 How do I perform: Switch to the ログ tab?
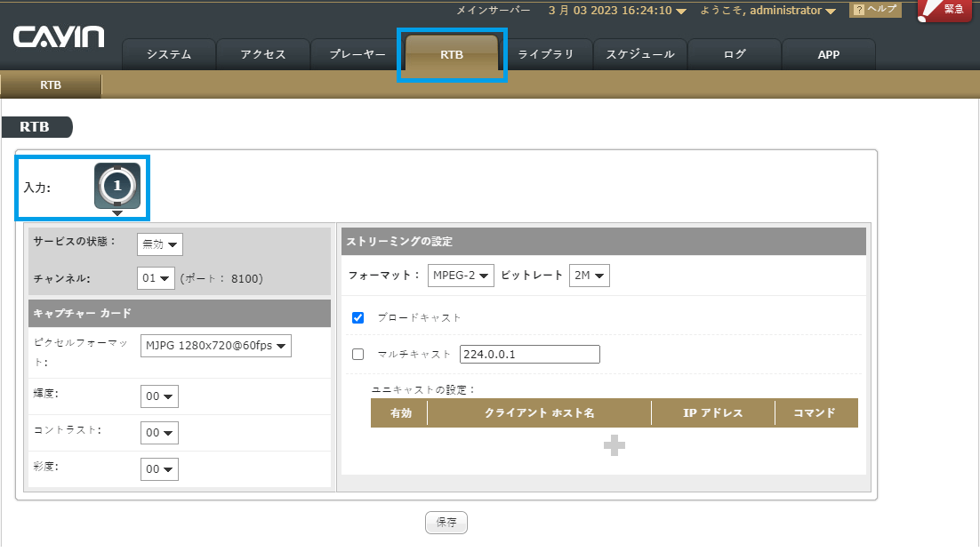click(735, 54)
